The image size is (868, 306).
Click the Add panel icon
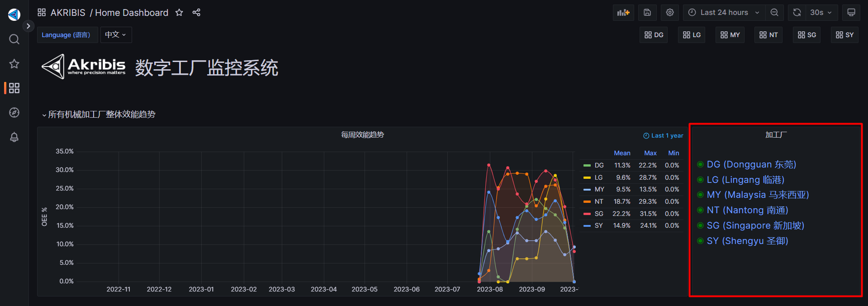[623, 13]
